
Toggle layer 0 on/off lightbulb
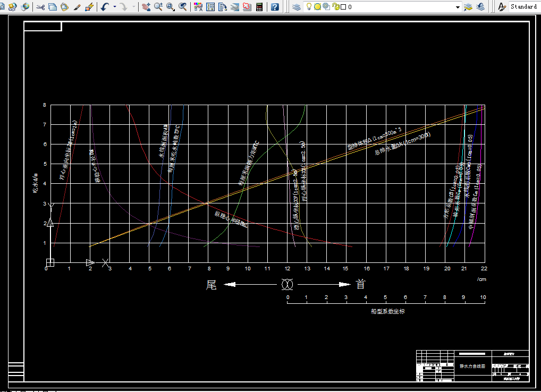tap(309, 6)
